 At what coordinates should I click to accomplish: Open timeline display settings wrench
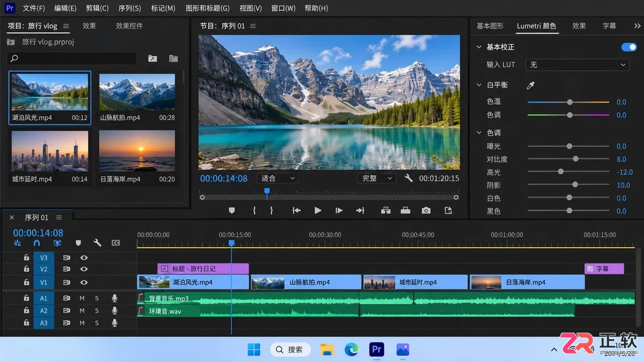pyautogui.click(x=97, y=243)
